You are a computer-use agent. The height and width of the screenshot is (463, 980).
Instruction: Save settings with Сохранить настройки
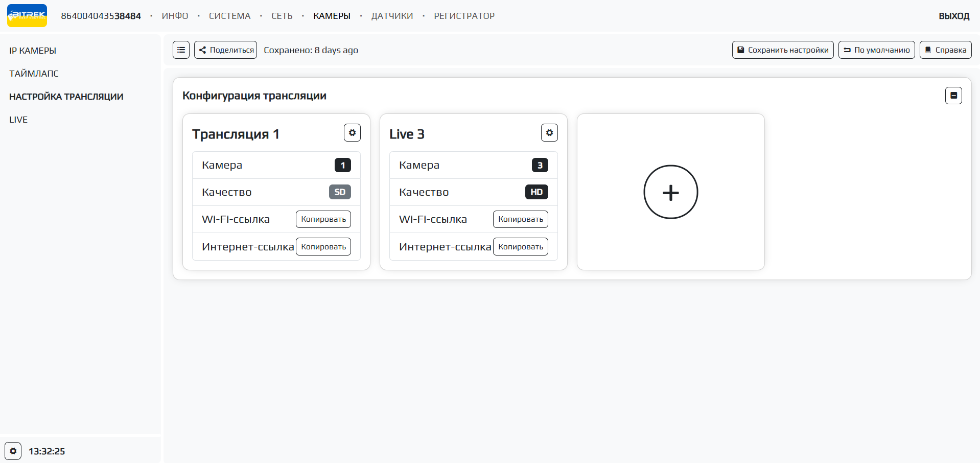click(x=783, y=50)
